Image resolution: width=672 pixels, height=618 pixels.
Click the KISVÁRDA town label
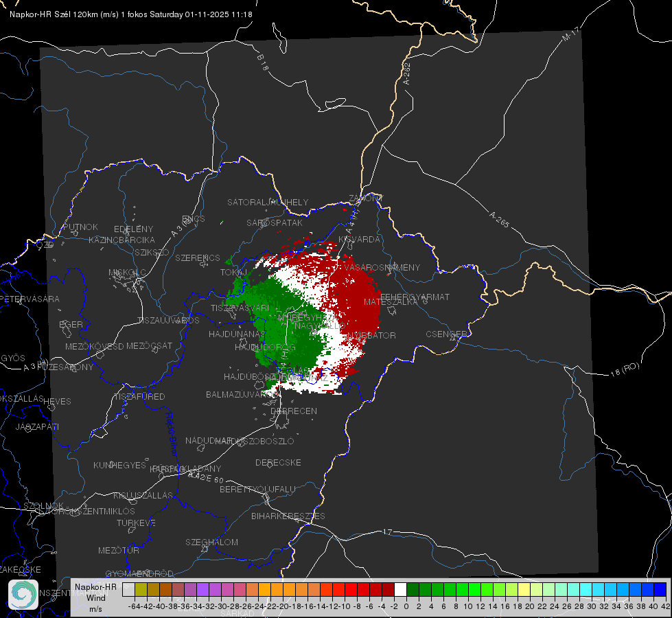[x=359, y=240]
